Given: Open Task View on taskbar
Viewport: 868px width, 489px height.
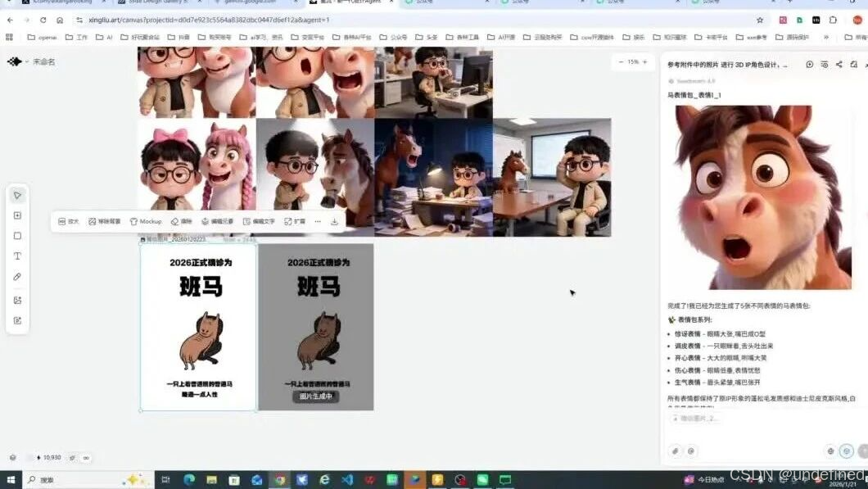Looking at the screenshot, I should (165, 480).
